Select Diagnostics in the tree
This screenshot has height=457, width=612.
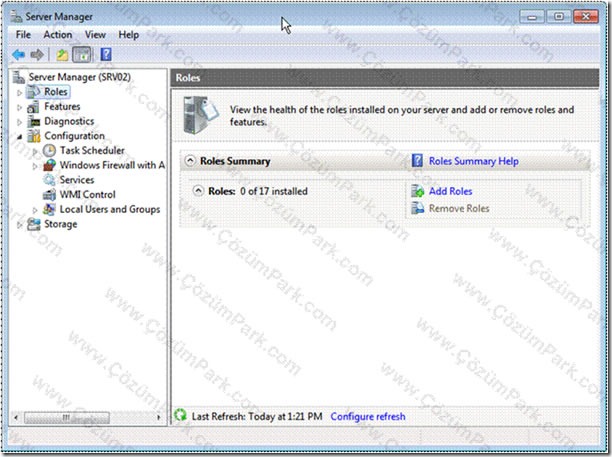[x=69, y=121]
